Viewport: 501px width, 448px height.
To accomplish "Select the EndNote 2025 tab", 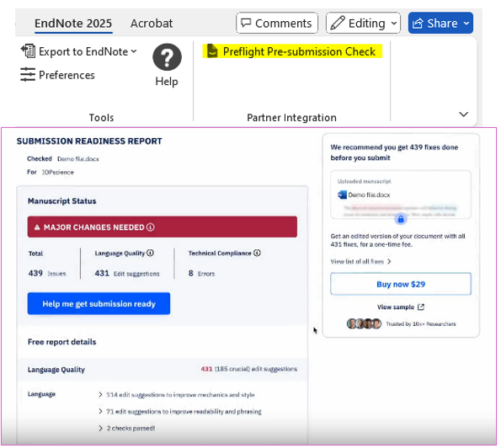I will point(73,24).
